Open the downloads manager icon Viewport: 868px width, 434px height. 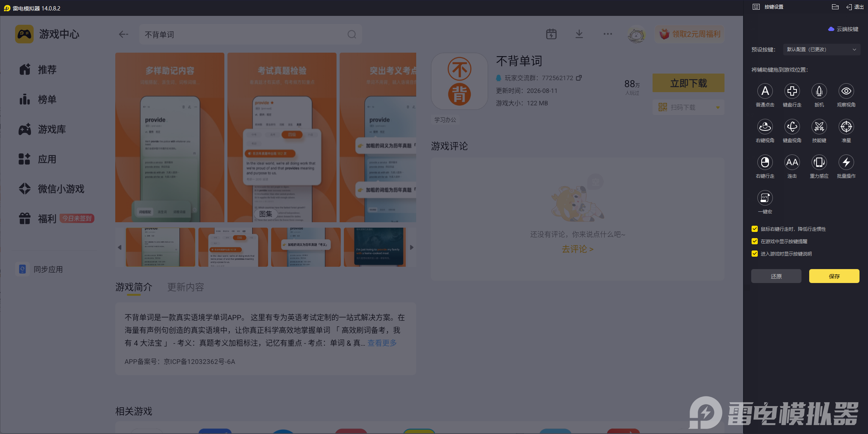pyautogui.click(x=579, y=34)
